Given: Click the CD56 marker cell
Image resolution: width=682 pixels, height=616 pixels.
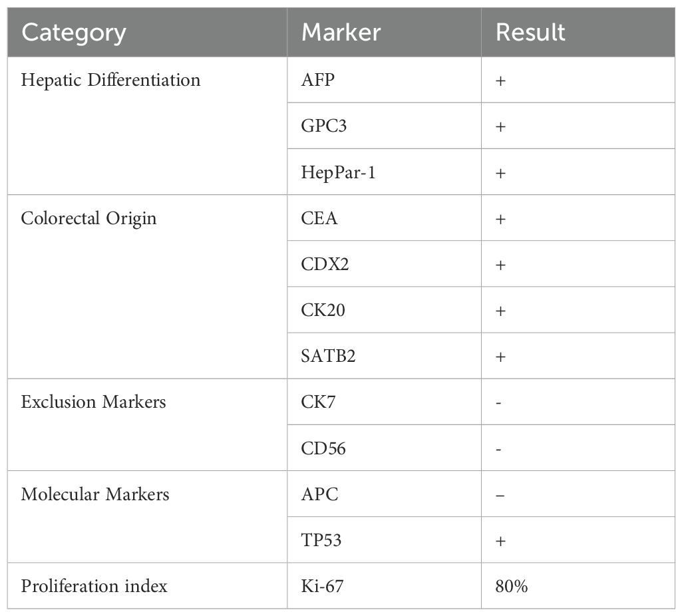Looking at the screenshot, I should [x=323, y=448].
